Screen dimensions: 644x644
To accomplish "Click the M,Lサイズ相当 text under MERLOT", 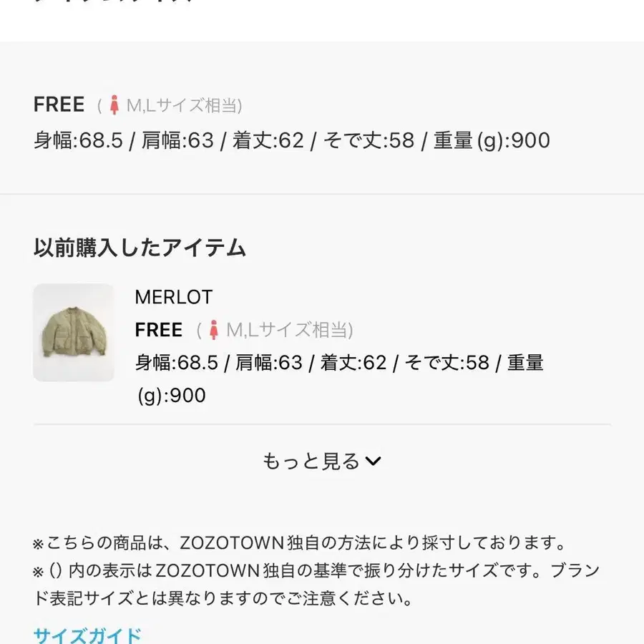I will 286,330.
